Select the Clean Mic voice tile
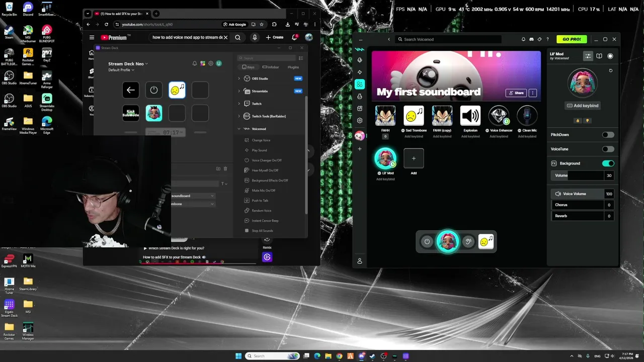644x362 pixels. click(527, 116)
